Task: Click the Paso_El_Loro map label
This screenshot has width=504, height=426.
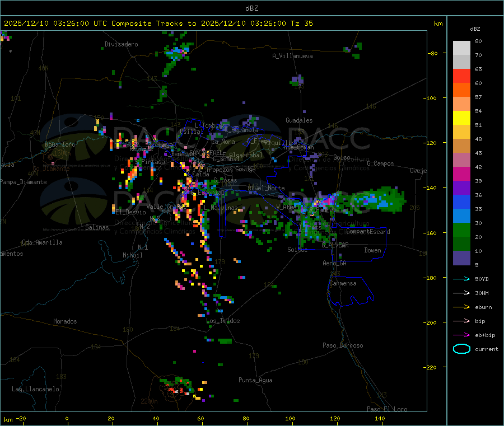Action: coord(387,409)
